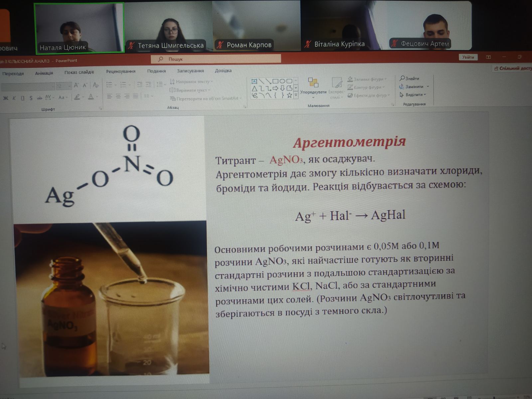Select the text box shape icon

coord(254,81)
